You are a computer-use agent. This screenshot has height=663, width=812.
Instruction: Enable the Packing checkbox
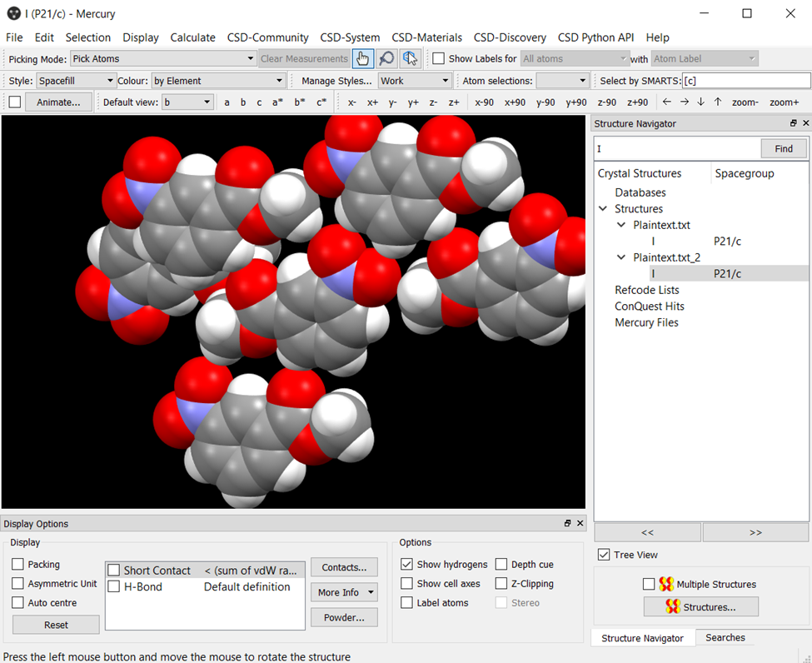(x=17, y=564)
